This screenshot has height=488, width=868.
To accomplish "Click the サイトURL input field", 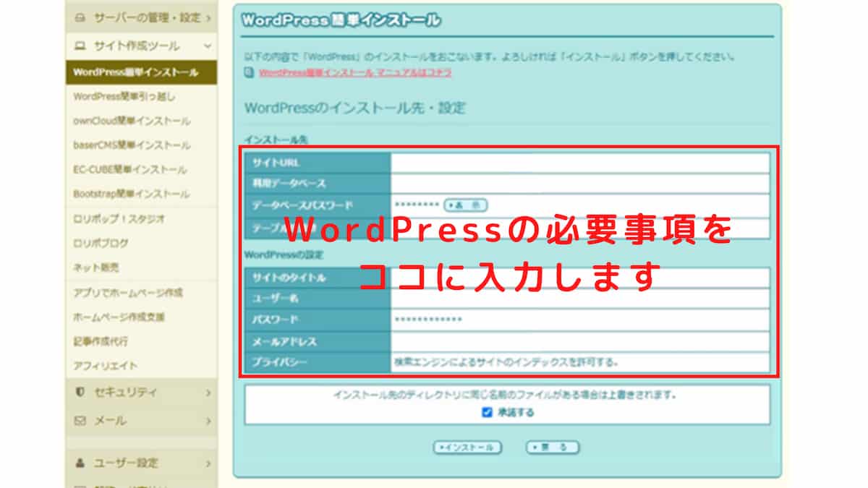I will [579, 163].
